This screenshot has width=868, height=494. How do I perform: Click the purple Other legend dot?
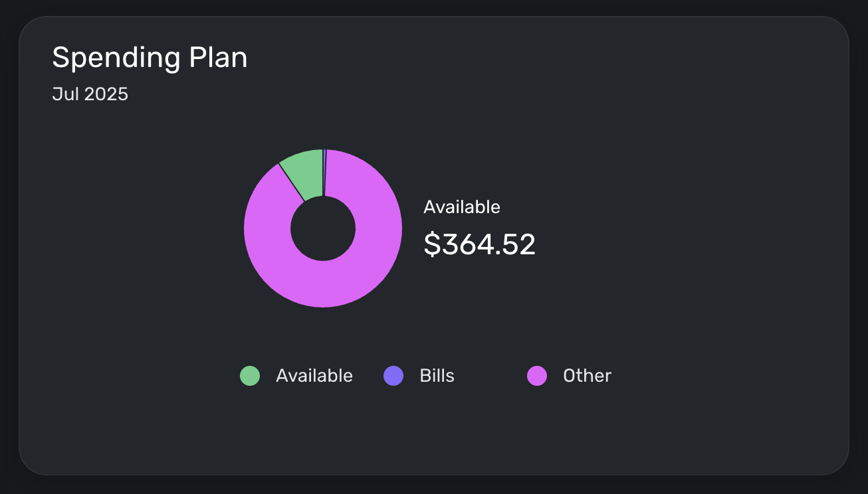(x=537, y=376)
